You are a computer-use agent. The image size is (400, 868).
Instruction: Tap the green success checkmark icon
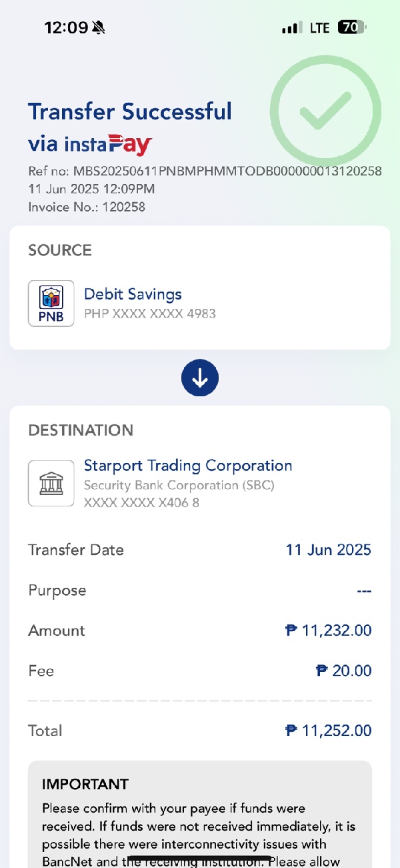325,111
